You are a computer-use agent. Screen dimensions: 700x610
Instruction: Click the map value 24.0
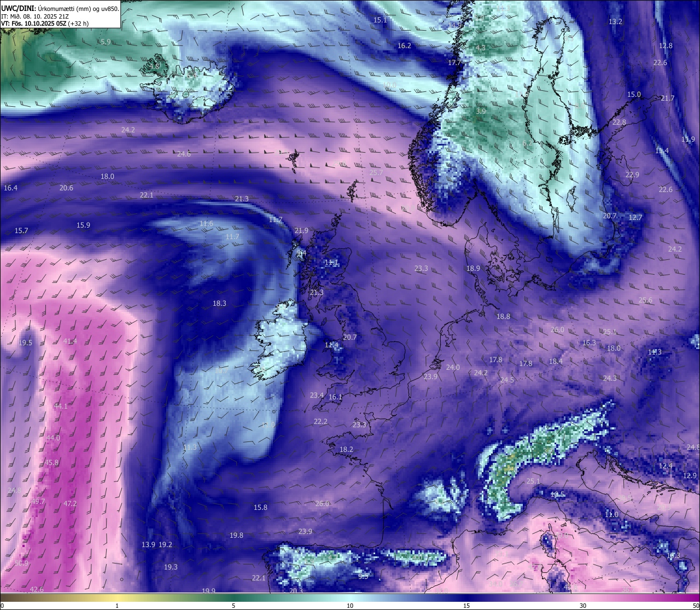tap(453, 367)
